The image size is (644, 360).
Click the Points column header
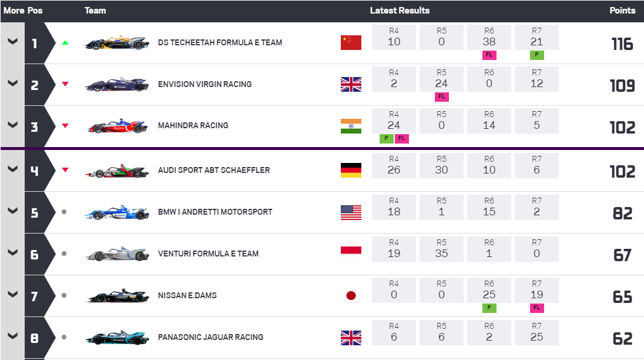pyautogui.click(x=622, y=11)
